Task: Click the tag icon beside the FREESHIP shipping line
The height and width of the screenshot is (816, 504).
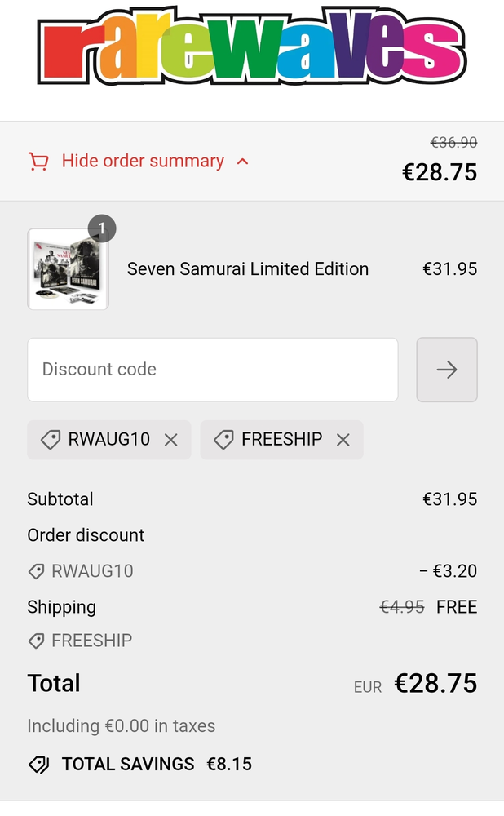Action: pyautogui.click(x=36, y=641)
